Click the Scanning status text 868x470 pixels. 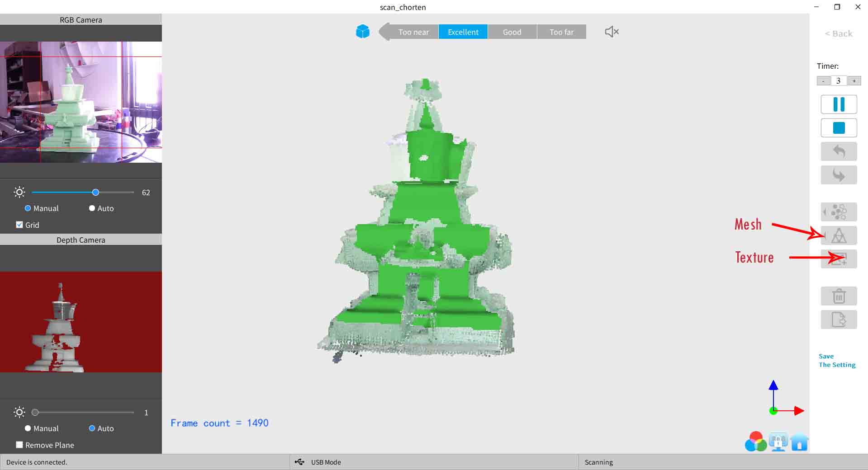click(598, 462)
